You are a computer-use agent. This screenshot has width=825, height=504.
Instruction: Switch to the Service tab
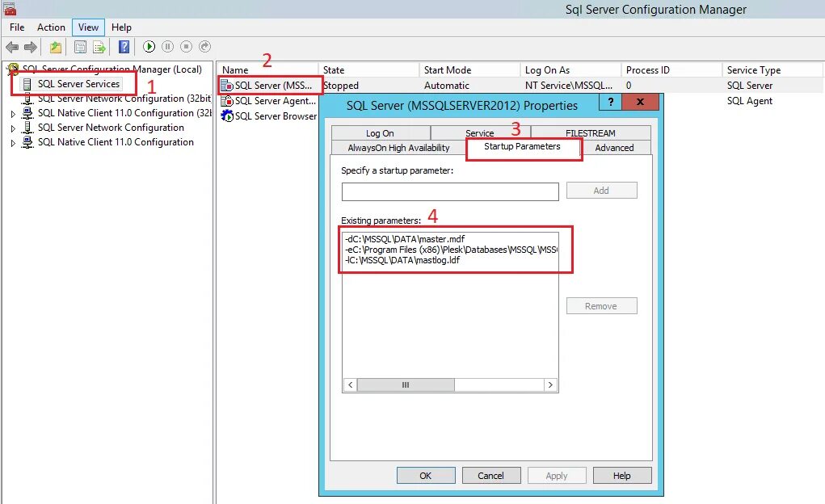(480, 133)
